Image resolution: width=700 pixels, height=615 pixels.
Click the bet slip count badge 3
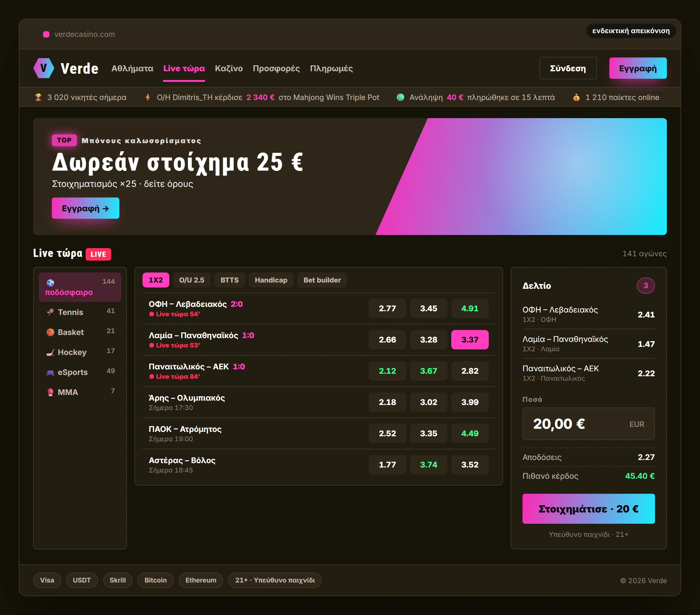[646, 286]
